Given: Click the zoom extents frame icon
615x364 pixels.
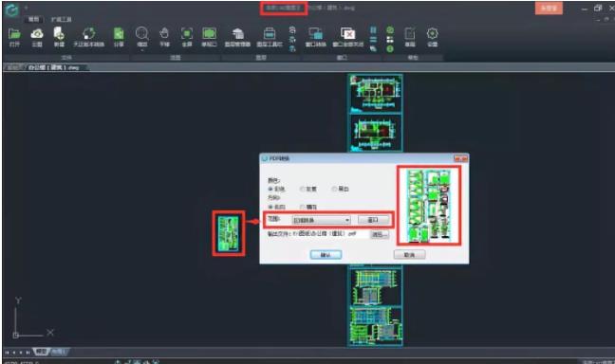Looking at the screenshot, I should [x=187, y=34].
